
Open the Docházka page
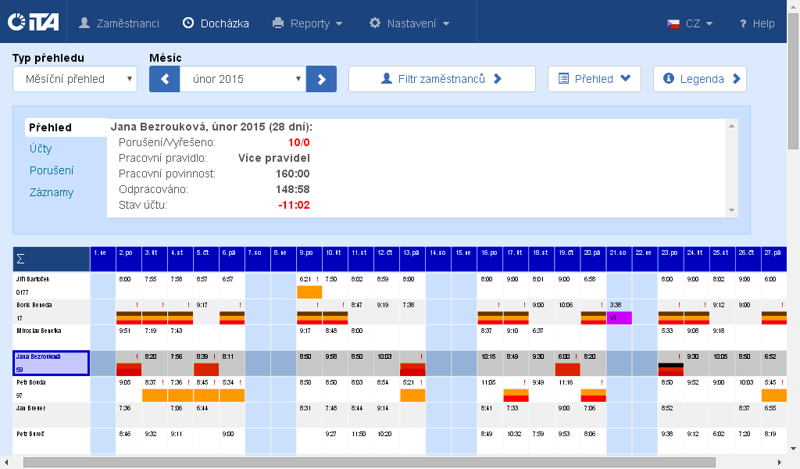tap(215, 23)
